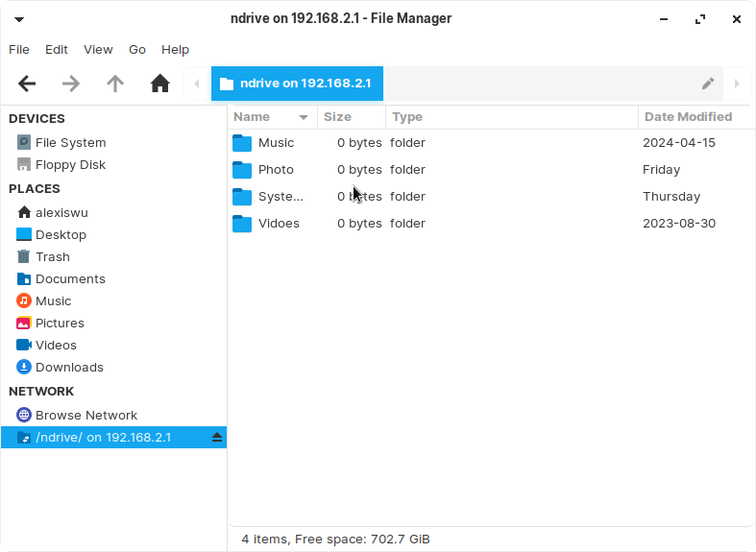Open Downloads in the sidebar
756x552 pixels.
click(113, 368)
